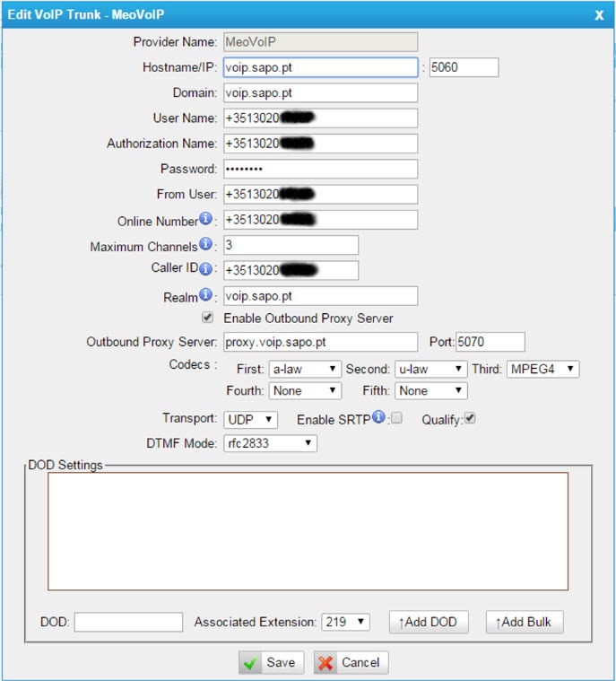Screen dimensions: 616x681
Task: Click the Realm info icon
Action: click(205, 294)
